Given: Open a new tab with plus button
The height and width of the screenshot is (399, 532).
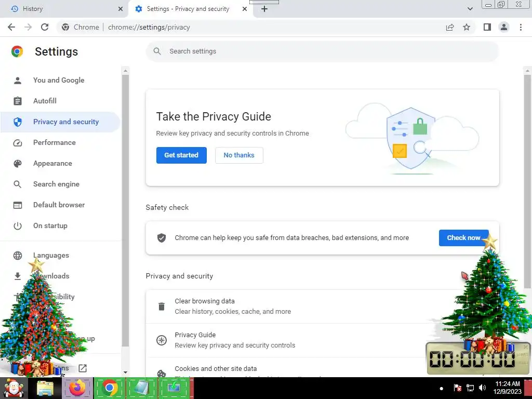Looking at the screenshot, I should (x=264, y=9).
